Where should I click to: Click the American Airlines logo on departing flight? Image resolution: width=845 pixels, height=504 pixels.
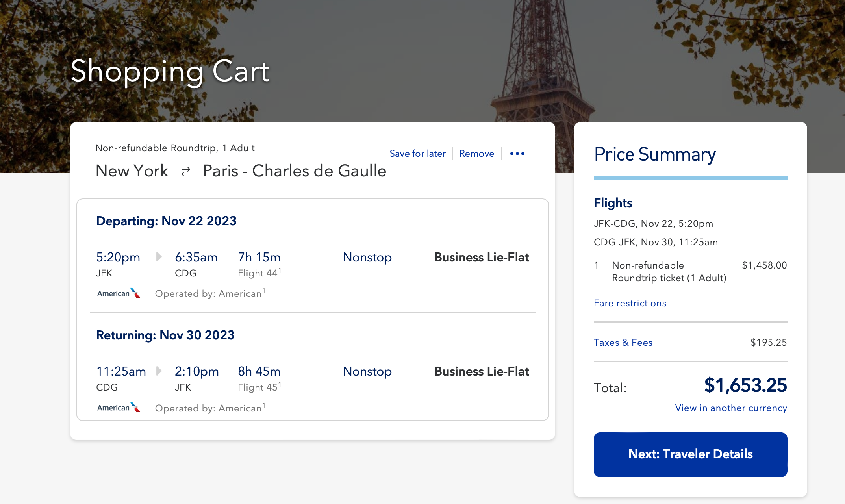tap(119, 293)
